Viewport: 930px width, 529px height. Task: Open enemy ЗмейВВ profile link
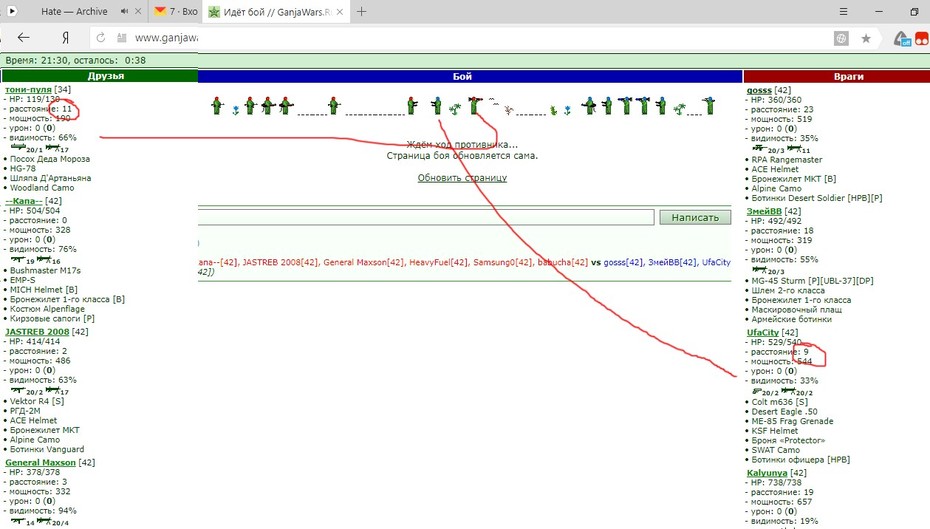click(x=764, y=211)
